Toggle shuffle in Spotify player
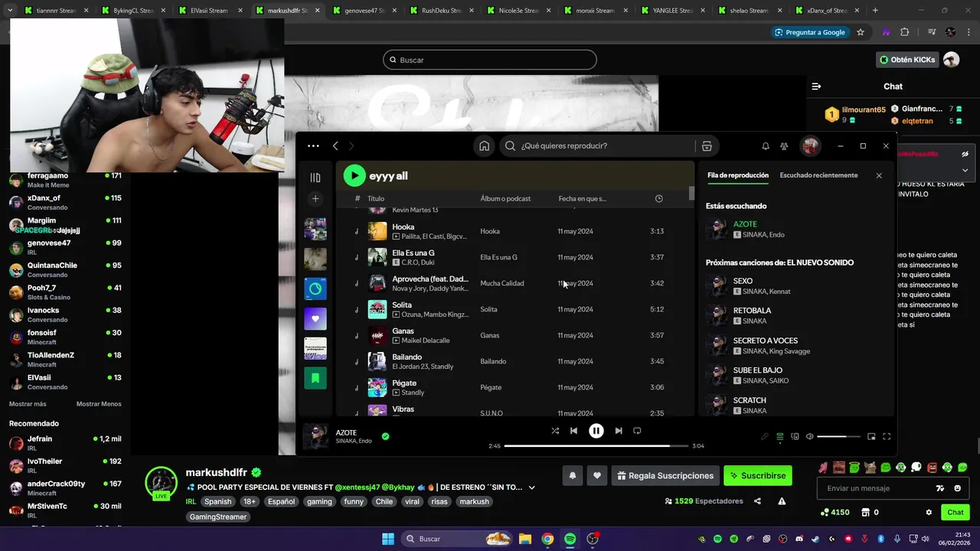Viewport: 980px width, 551px height. 555,431
